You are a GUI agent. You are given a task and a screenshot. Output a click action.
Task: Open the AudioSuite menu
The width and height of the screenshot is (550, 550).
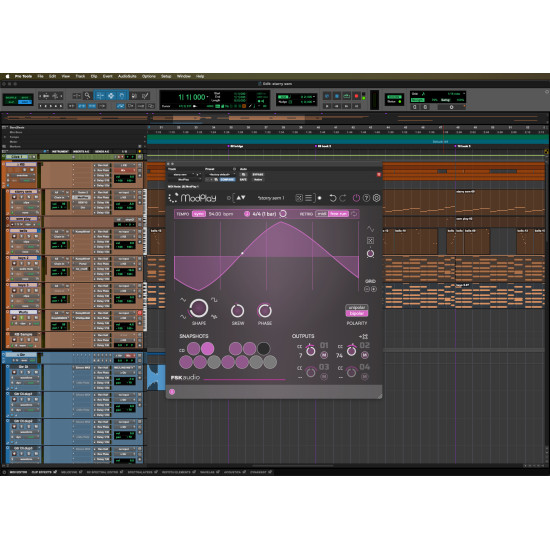click(127, 76)
